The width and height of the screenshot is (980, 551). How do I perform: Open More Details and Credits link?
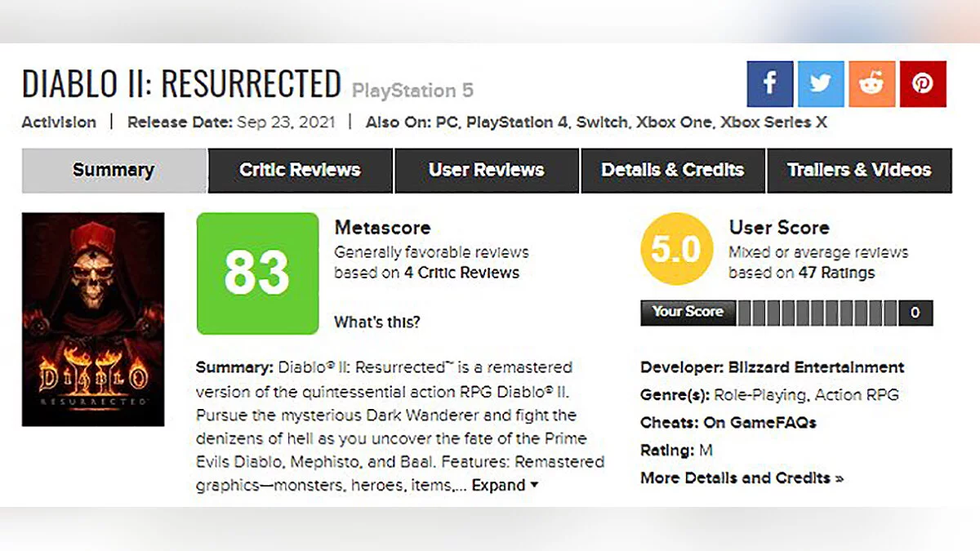(742, 478)
